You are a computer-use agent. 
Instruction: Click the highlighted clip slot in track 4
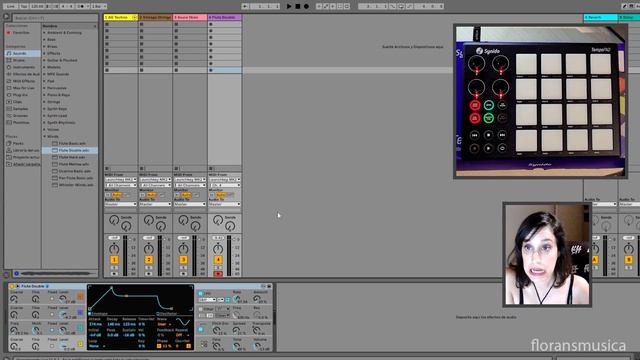224,70
